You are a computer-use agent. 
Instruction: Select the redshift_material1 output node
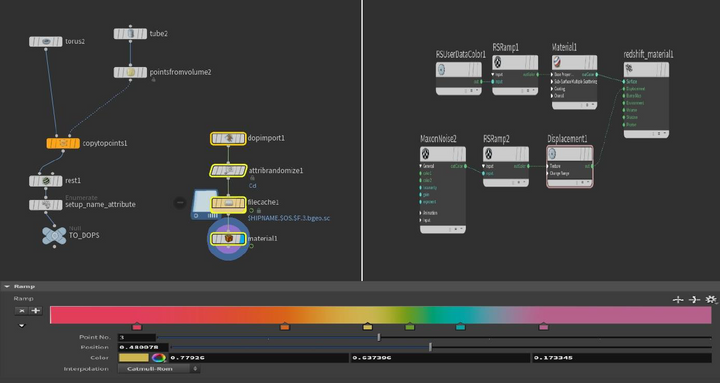[x=646, y=100]
